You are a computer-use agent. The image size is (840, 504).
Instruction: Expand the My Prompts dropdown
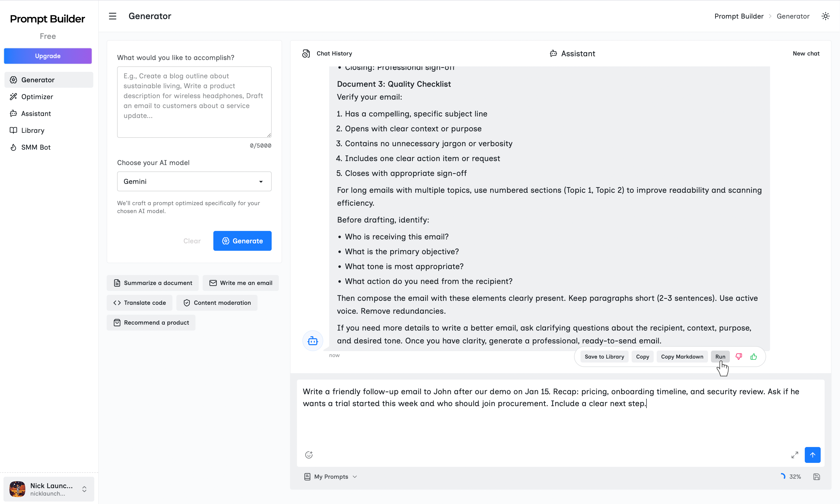330,476
